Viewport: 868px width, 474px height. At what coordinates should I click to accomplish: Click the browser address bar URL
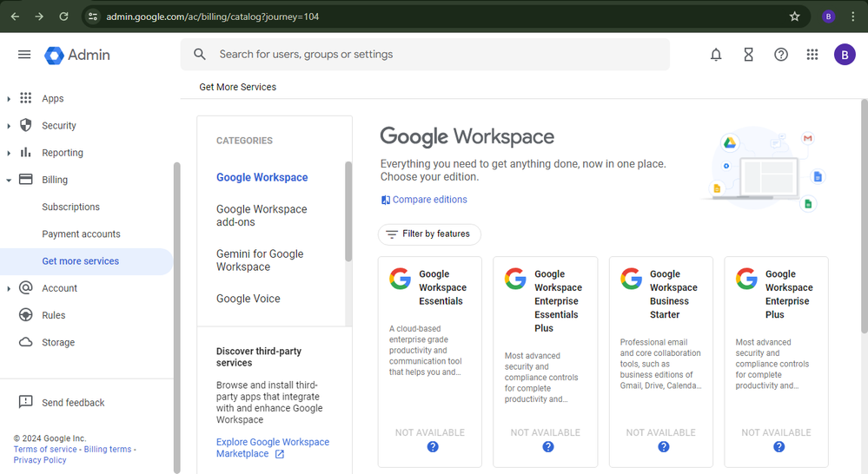point(213,16)
